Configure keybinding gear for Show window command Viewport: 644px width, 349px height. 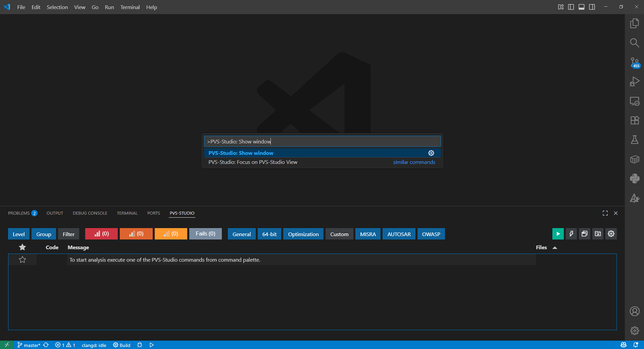point(431,153)
